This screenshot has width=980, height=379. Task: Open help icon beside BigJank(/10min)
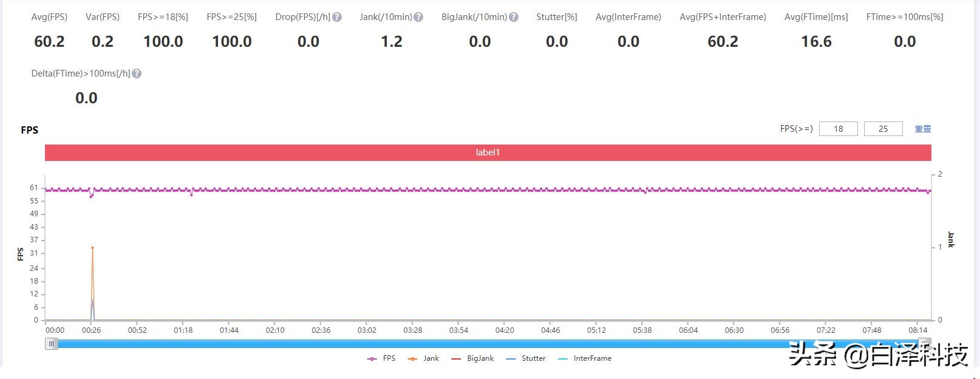coord(514,17)
